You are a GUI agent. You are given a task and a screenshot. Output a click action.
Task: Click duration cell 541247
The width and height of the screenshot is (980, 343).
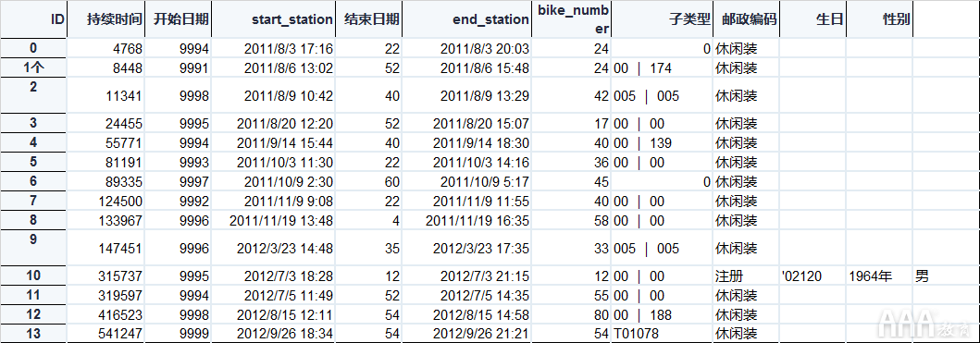point(105,334)
